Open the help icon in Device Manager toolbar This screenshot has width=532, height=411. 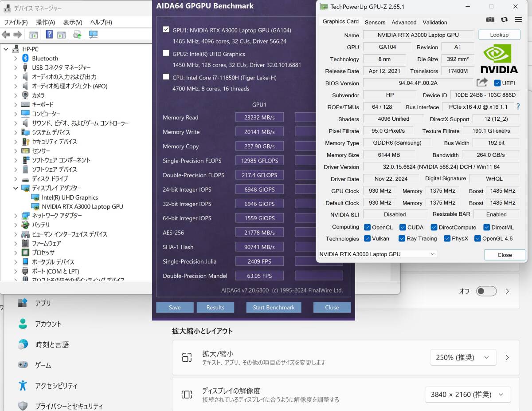(49, 35)
